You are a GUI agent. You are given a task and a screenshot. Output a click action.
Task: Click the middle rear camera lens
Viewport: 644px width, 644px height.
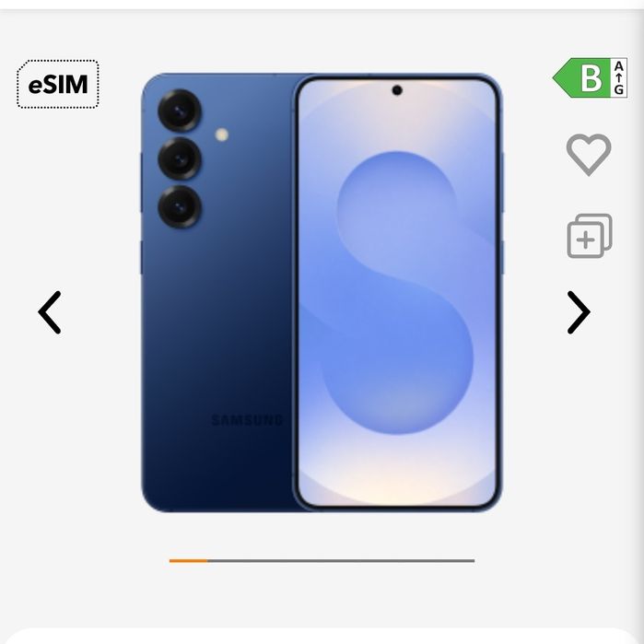click(180, 158)
